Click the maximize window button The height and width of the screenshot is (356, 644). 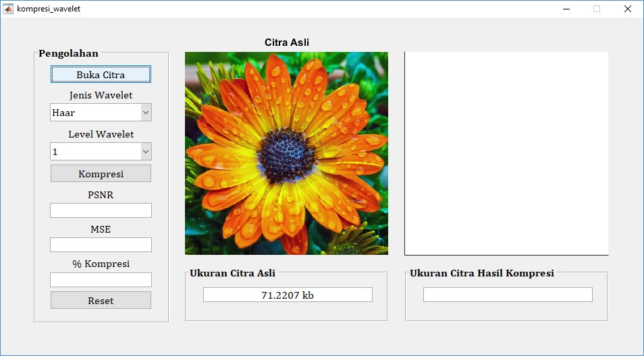pyautogui.click(x=597, y=9)
